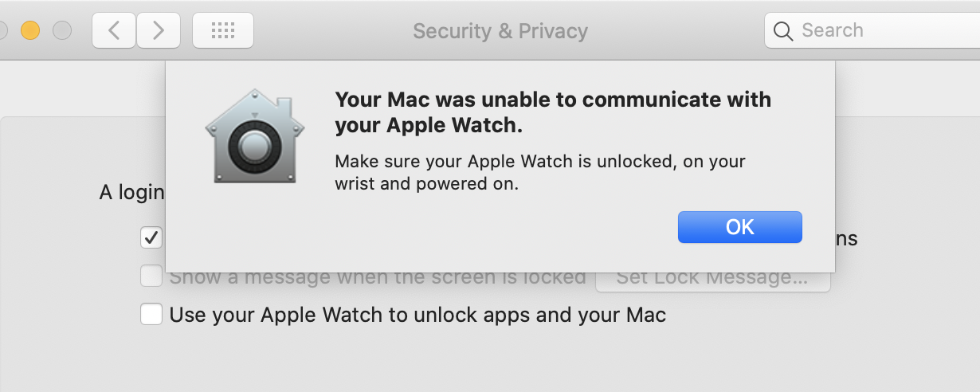Click the Make sure your Apple Watch text
This screenshot has width=980, height=392.
[540, 172]
